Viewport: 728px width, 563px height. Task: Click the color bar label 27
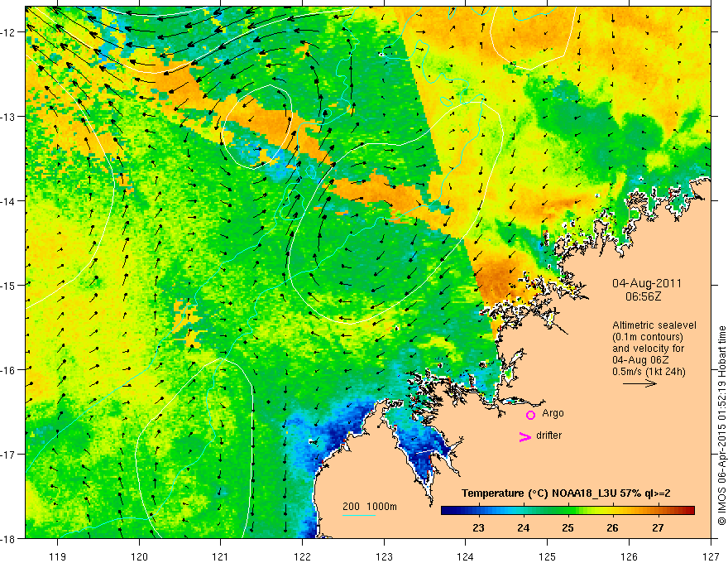pyautogui.click(x=658, y=528)
